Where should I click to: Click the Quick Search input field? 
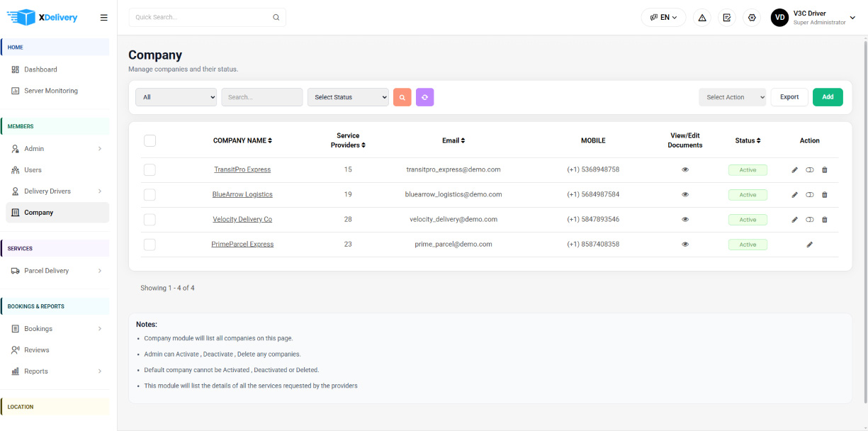tap(207, 18)
